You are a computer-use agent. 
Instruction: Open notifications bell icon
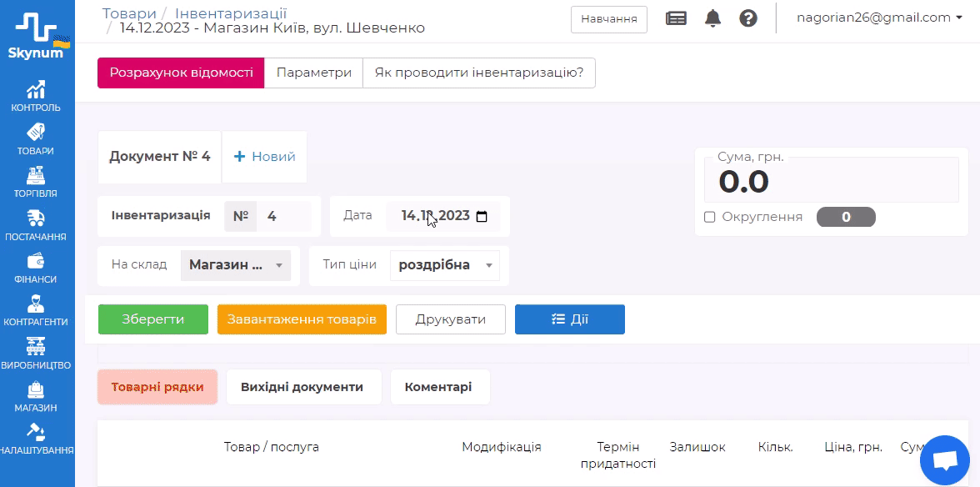coord(712,18)
